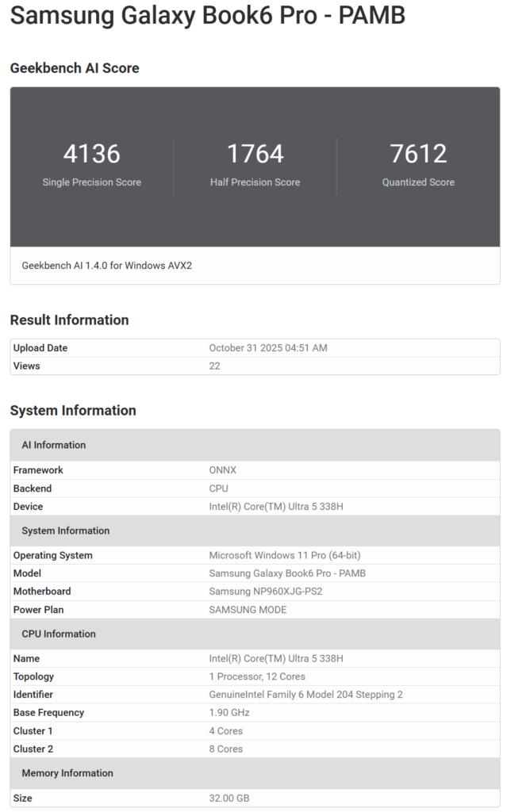Screen dimensions: 507x812
Task: Click the Upload Date label
Action: 40,348
